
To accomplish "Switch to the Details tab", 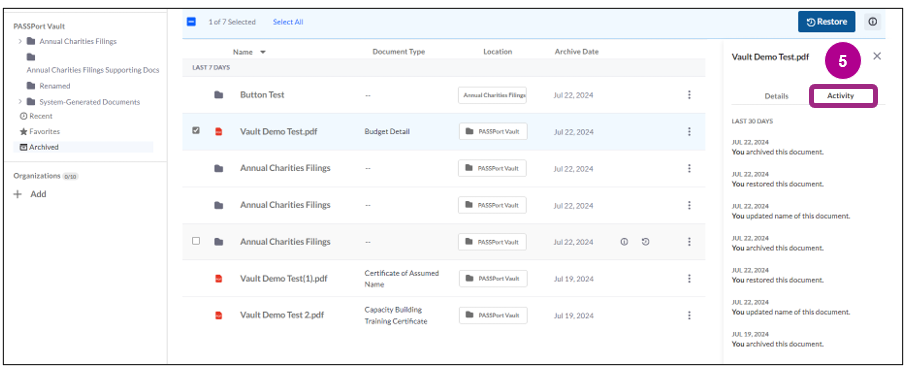I will point(776,96).
